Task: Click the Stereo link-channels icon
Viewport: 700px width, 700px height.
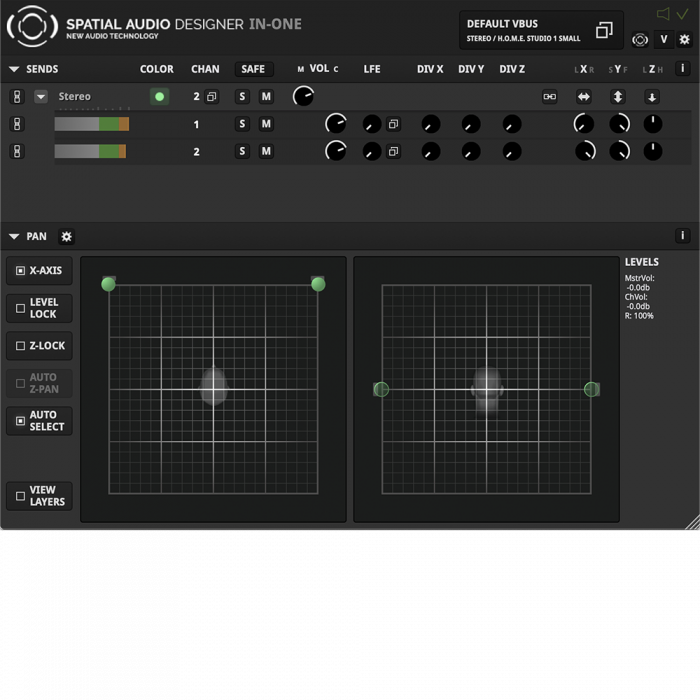Action: [550, 97]
